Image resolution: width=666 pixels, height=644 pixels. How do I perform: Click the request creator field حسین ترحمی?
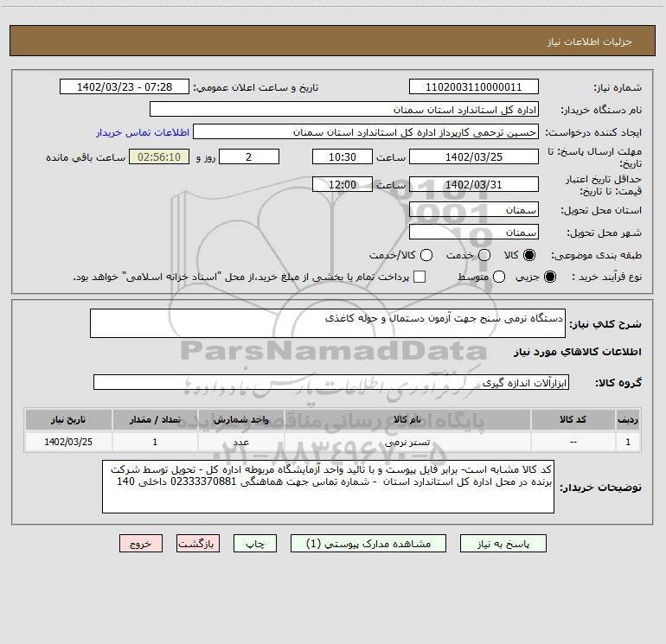click(366, 131)
